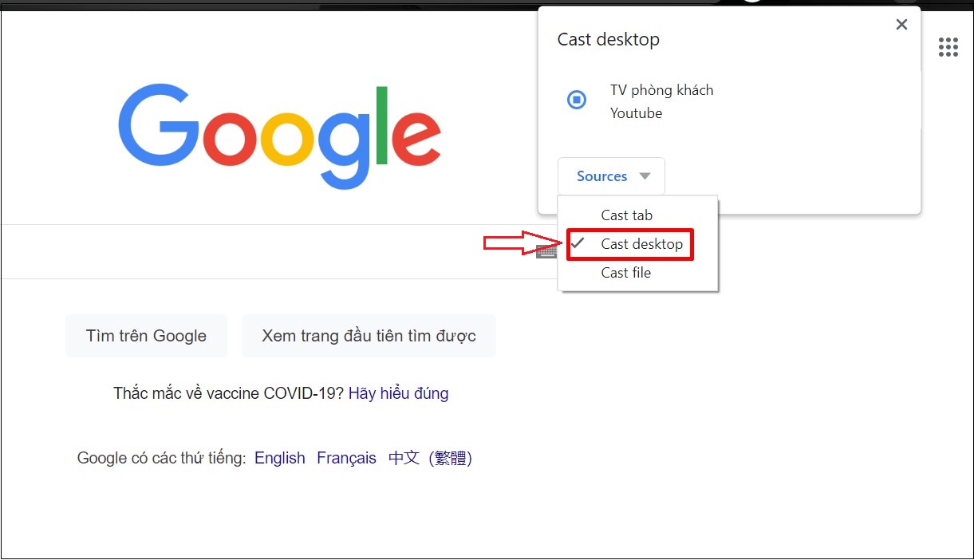
Task: Select the TV phòng khách device name
Action: 661,90
